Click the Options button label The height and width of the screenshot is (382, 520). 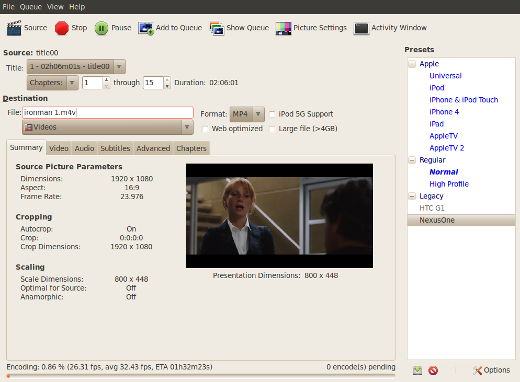click(x=497, y=370)
